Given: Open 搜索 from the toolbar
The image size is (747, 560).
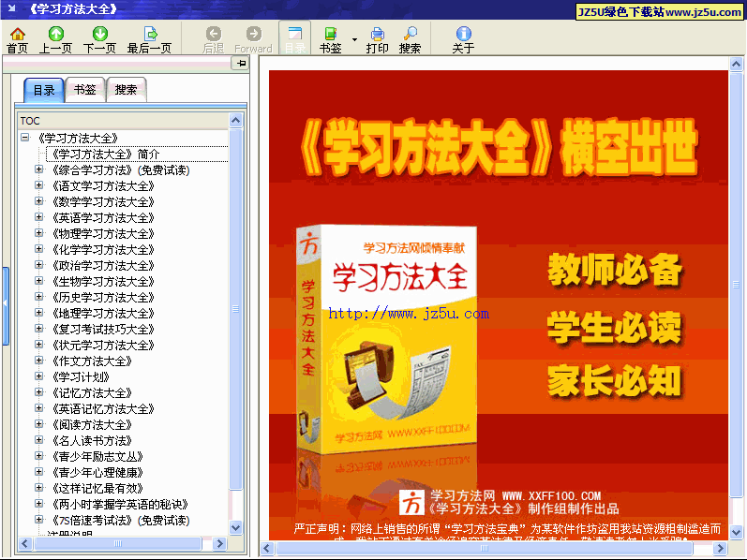Looking at the screenshot, I should pyautogui.click(x=410, y=39).
